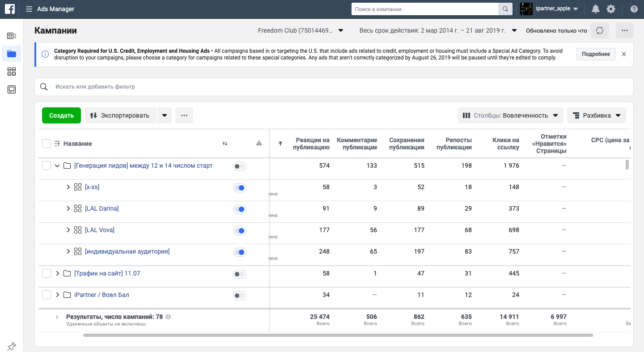This screenshot has width=644, height=352.
Task: Open the help question mark
Action: pyautogui.click(x=634, y=9)
